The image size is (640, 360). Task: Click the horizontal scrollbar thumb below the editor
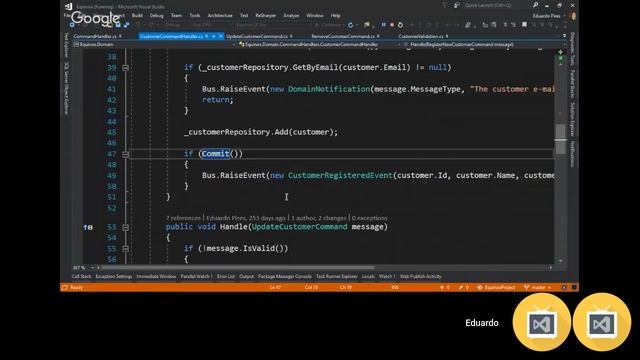(x=238, y=268)
